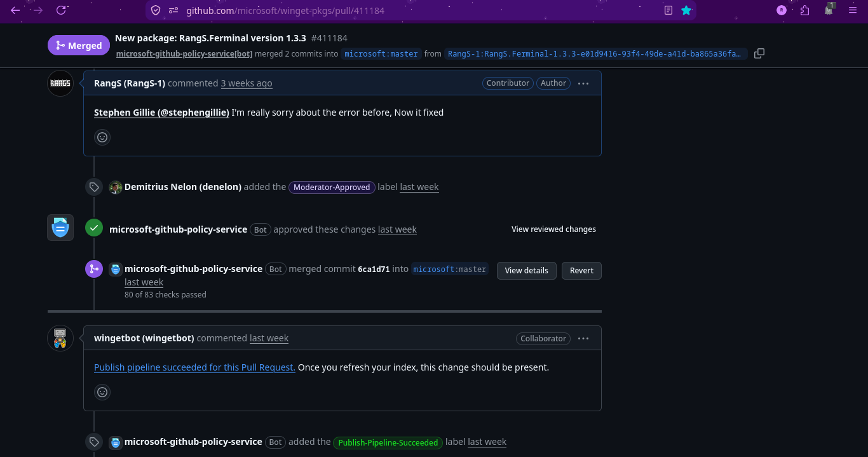Open the 3 weeks ago timestamp on the RangS comment

coord(247,83)
